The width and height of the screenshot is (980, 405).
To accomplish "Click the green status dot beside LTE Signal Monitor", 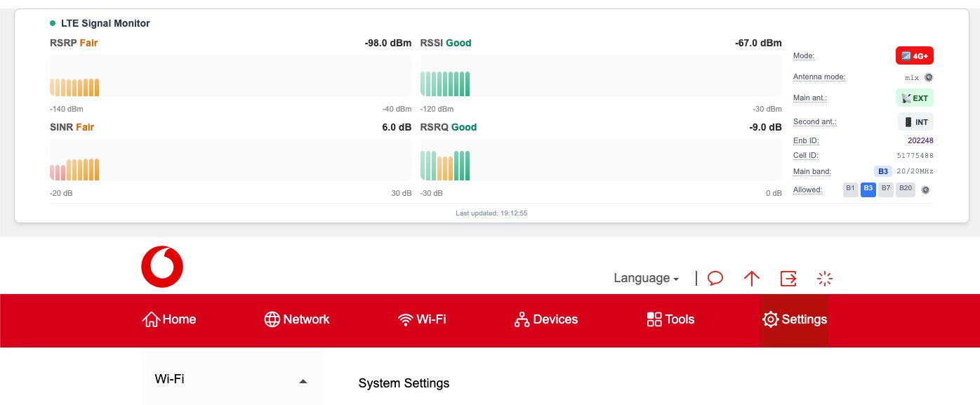I will 53,23.
